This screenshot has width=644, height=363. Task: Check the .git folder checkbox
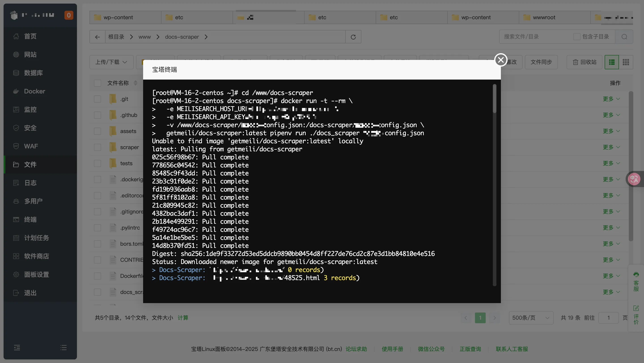coord(97,99)
